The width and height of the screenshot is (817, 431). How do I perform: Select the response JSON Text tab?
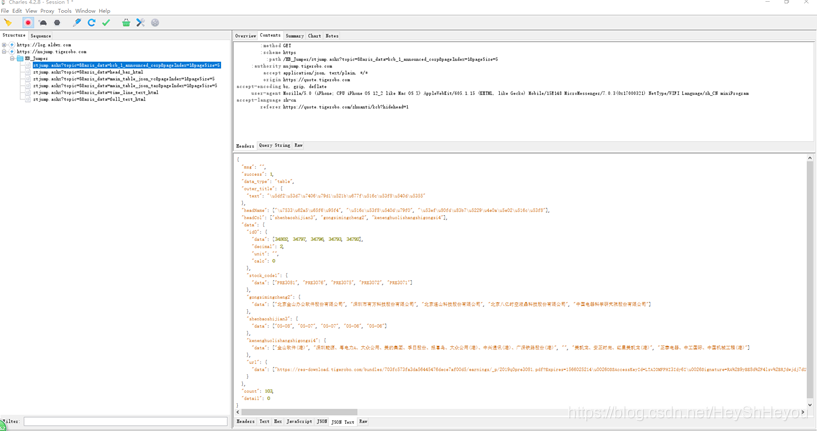pyautogui.click(x=343, y=422)
